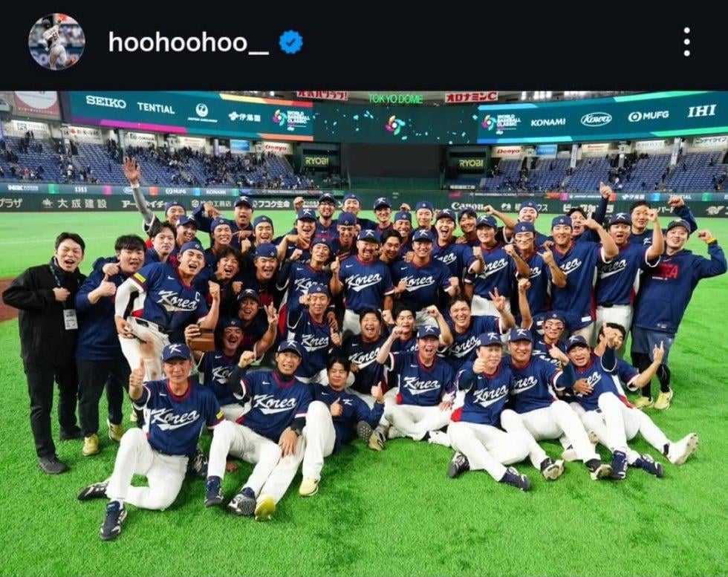
Task: Click the red オロナミンC sign
Action: click(471, 97)
